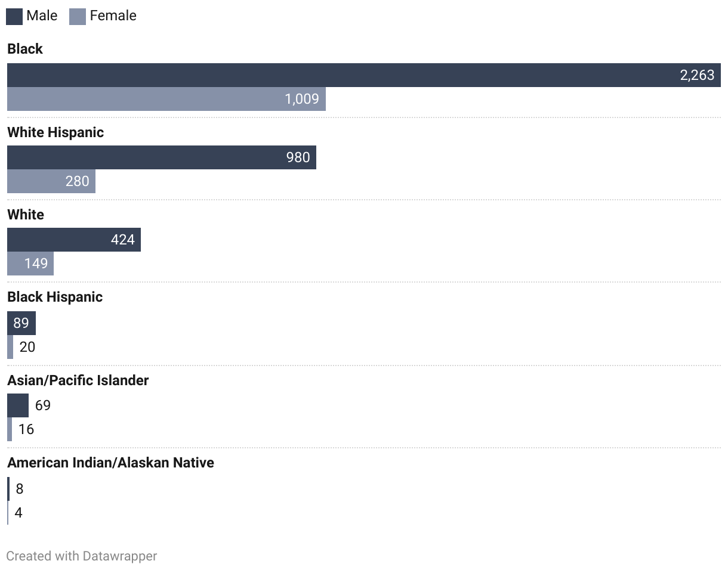Click the Asian/Pacific Islander male bar
Image resolution: width=728 pixels, height=570 pixels.
[17, 405]
